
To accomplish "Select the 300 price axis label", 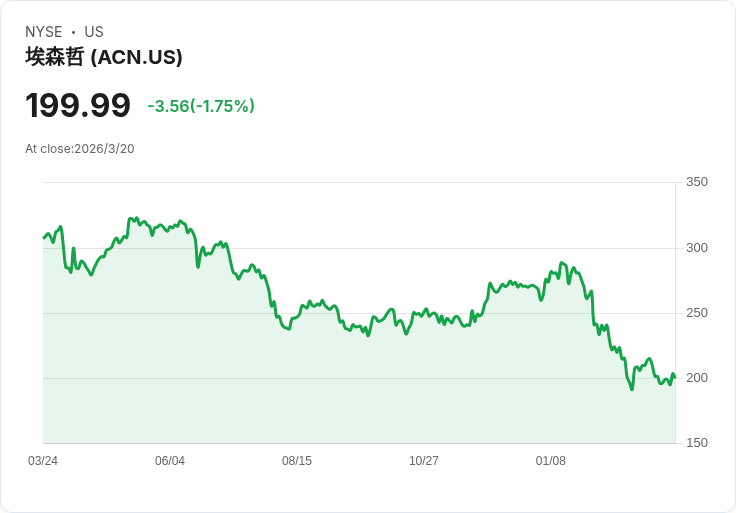I will [x=697, y=248].
